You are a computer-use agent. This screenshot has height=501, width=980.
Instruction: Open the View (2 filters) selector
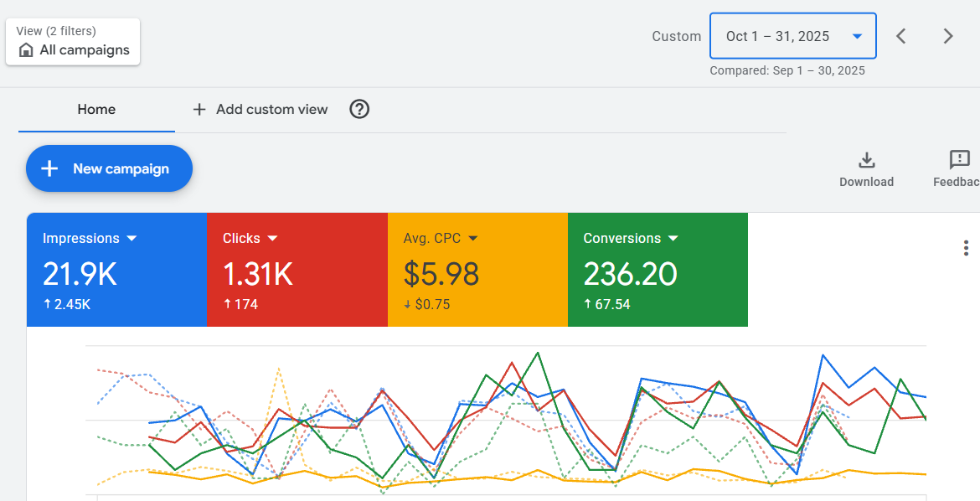73,41
